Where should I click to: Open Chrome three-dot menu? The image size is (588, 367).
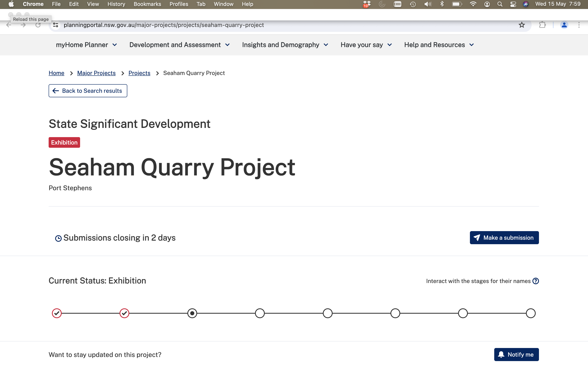click(579, 25)
